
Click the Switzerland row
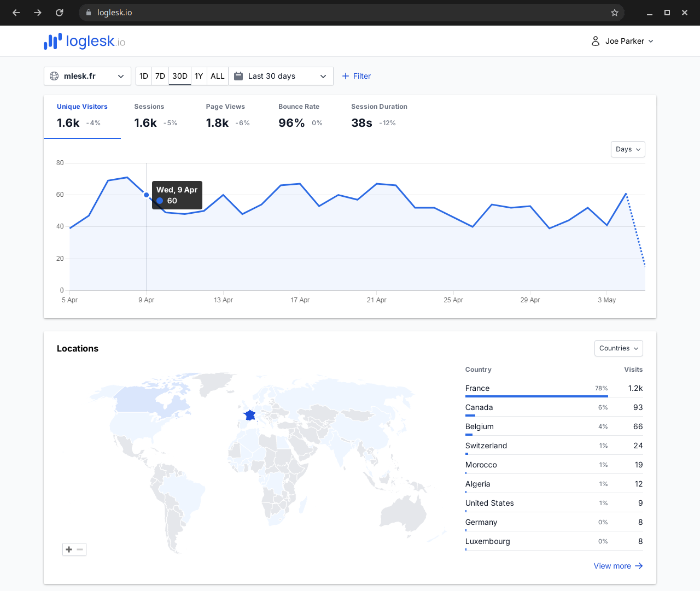point(554,446)
